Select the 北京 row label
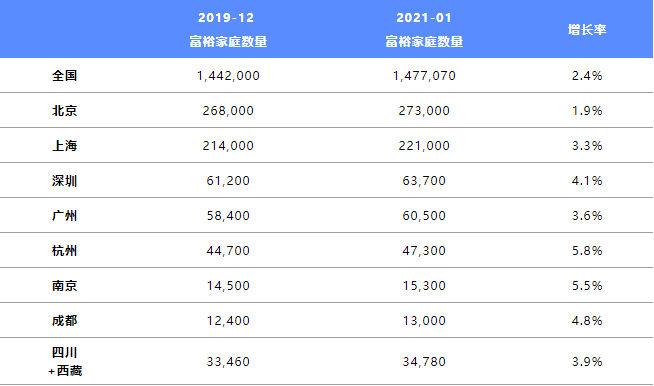 [x=64, y=111]
